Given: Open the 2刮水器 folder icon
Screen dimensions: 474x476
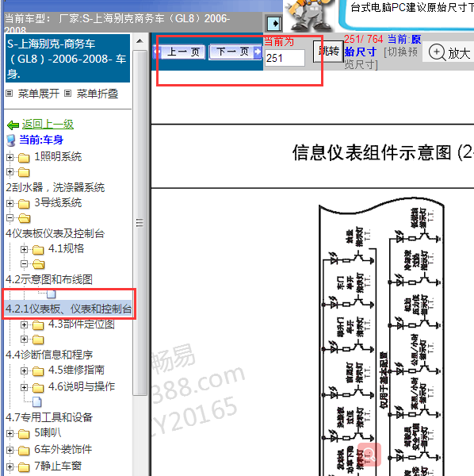Looking at the screenshot, I should pos(24,172).
